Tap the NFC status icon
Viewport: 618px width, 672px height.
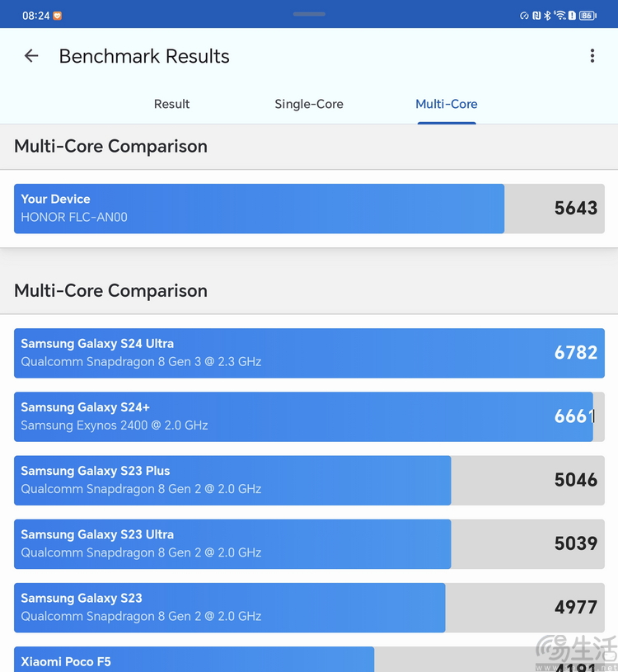536,16
